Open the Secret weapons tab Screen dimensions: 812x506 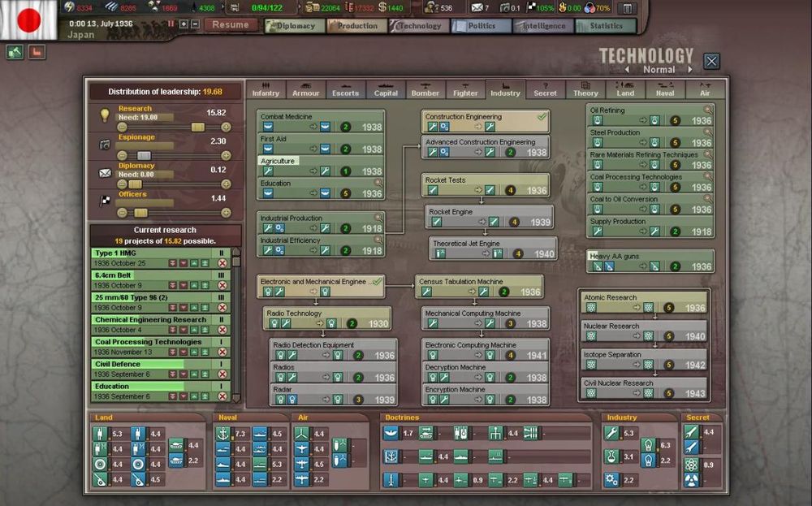coord(546,89)
